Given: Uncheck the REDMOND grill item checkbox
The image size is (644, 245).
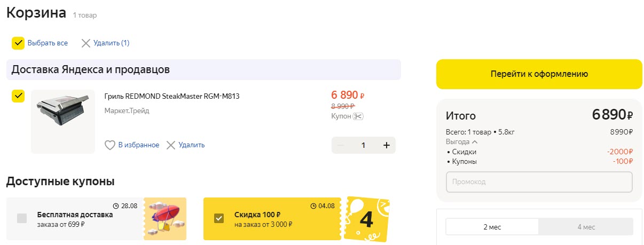Looking at the screenshot, I should [18, 96].
